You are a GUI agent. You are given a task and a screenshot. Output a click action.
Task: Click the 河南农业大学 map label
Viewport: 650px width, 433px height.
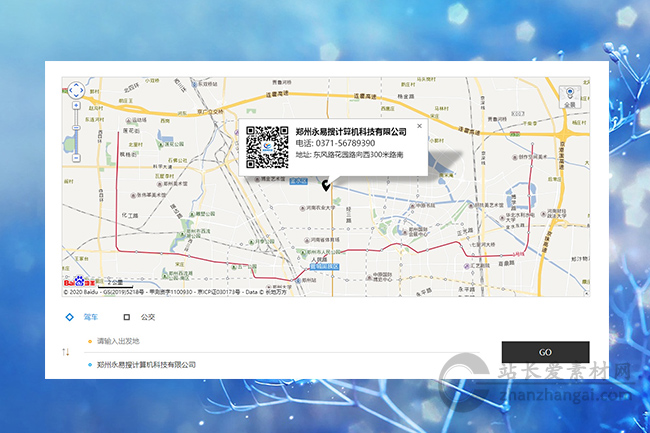318,208
